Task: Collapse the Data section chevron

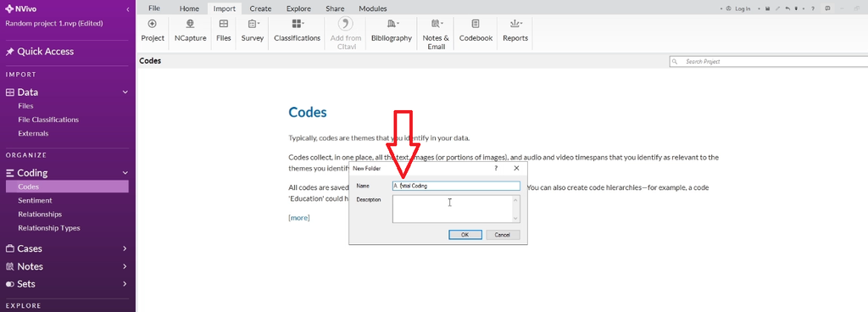Action: pos(125,92)
